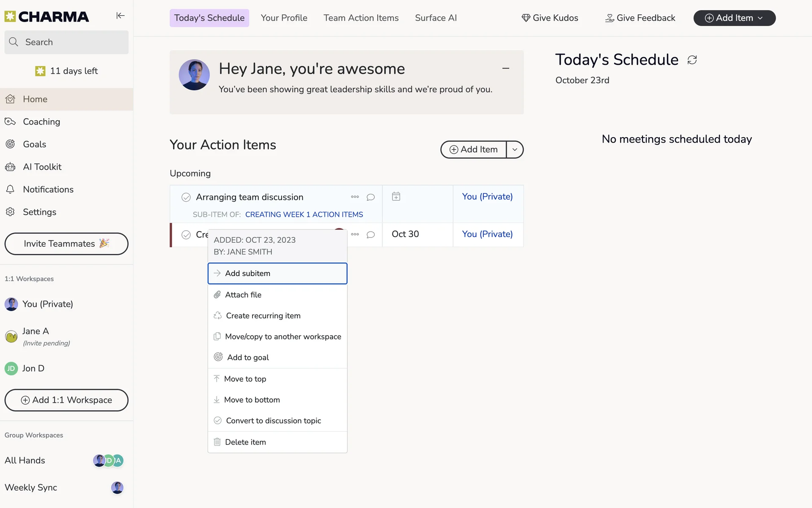812x508 pixels.
Task: Collapse the left sidebar
Action: pyautogui.click(x=121, y=16)
